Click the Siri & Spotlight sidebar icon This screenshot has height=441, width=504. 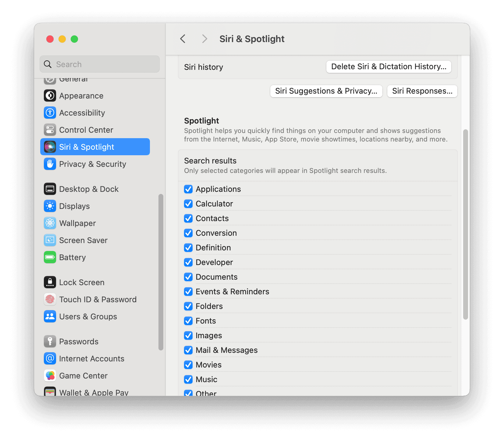(50, 147)
